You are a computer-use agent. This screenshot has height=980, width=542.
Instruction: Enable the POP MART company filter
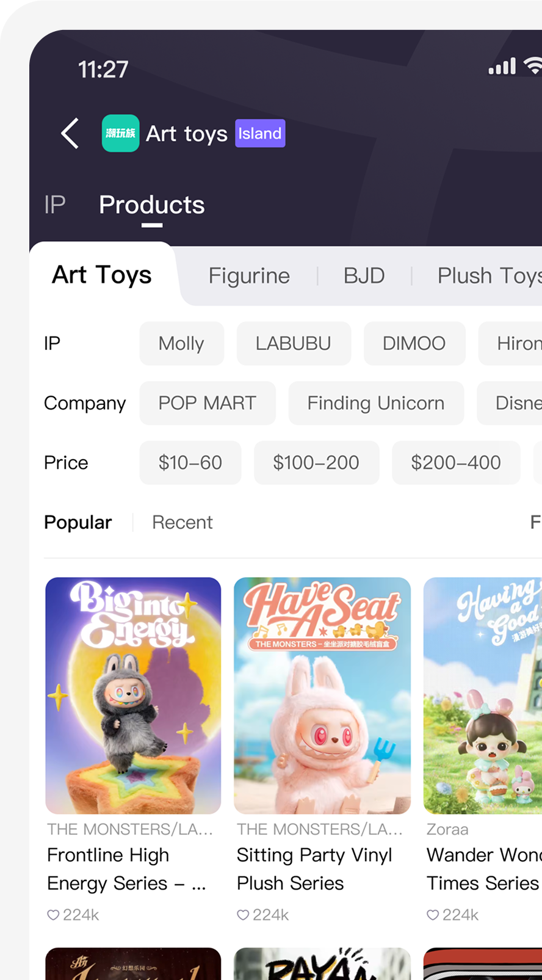click(208, 403)
